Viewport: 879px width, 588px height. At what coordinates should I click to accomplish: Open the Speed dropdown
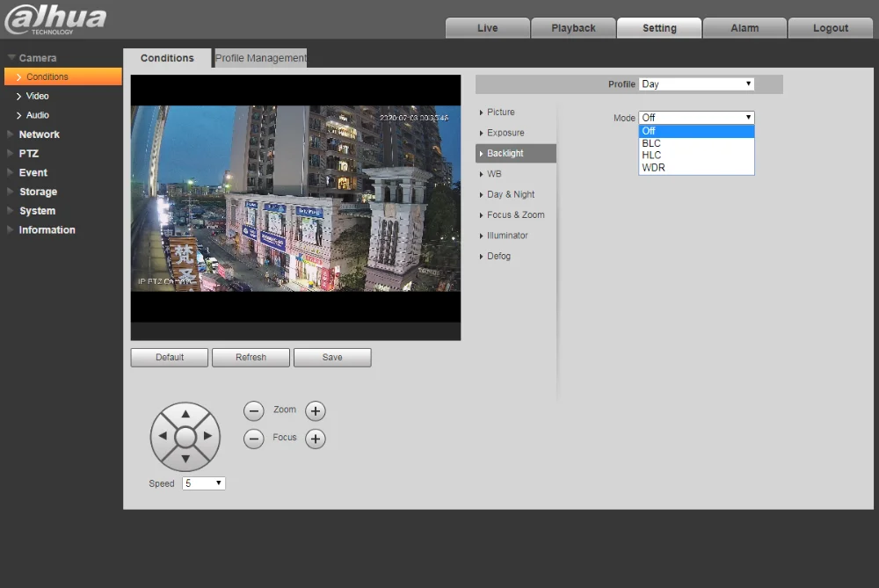[x=204, y=483]
